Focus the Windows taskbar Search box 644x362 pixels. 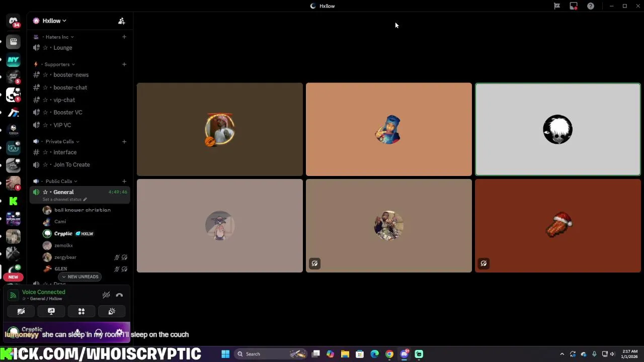[x=272, y=354]
